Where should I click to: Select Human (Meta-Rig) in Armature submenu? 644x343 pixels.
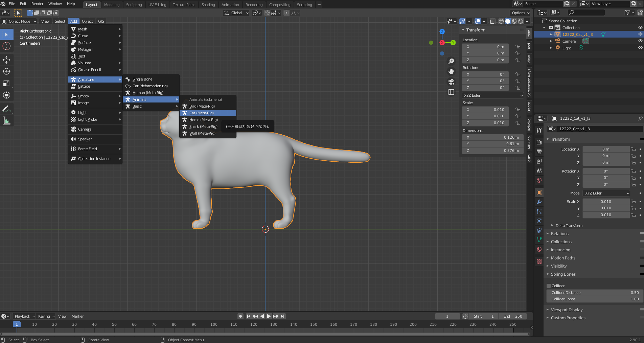click(151, 93)
